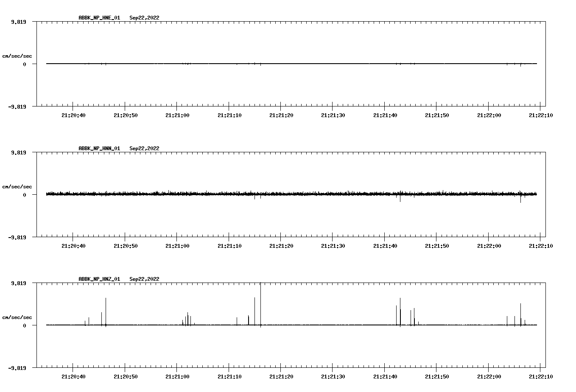Screen dimensions: 576x392
Task: Click the Sep22,2022 date on the HNE plot
Action: pos(144,18)
